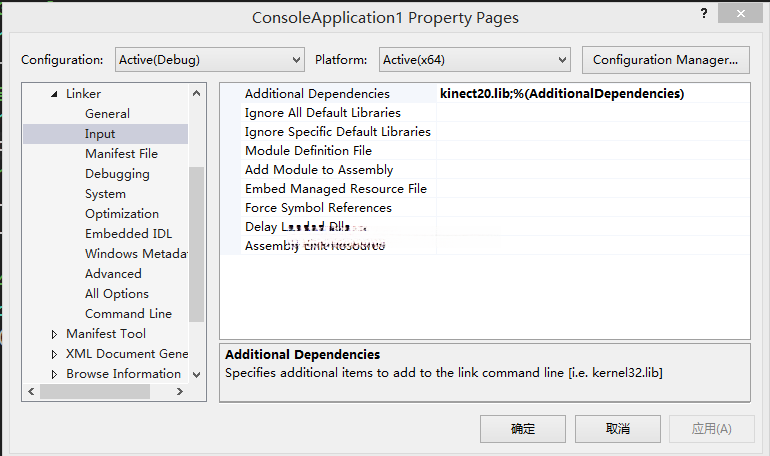The width and height of the screenshot is (770, 456).
Task: Click the 确定 (OK) button
Action: [523, 429]
